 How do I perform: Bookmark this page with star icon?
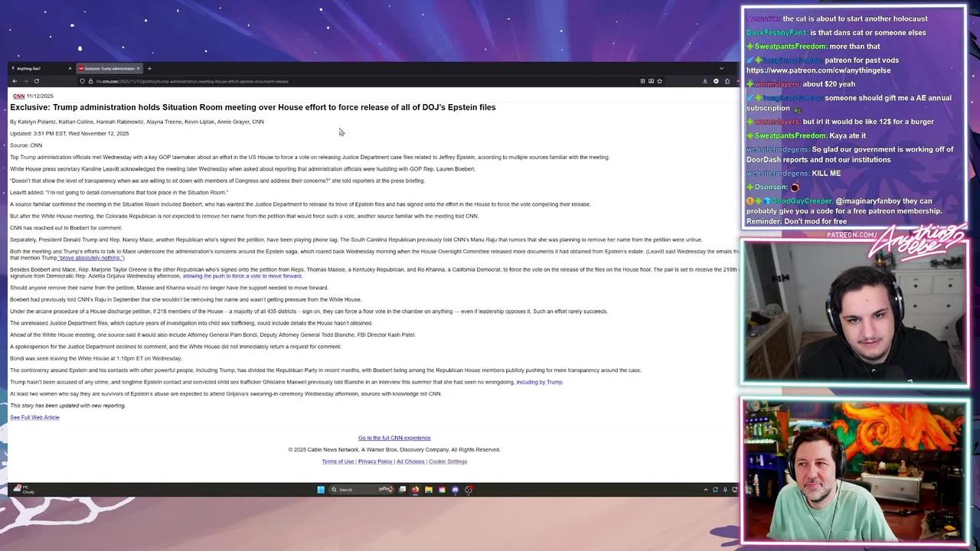click(x=659, y=81)
